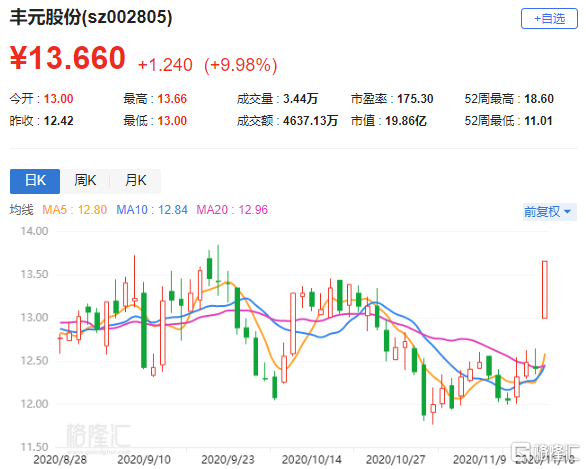The width and height of the screenshot is (586, 469).
Task: Click the latest tall red limit-up candlestick
Action: click(545, 290)
